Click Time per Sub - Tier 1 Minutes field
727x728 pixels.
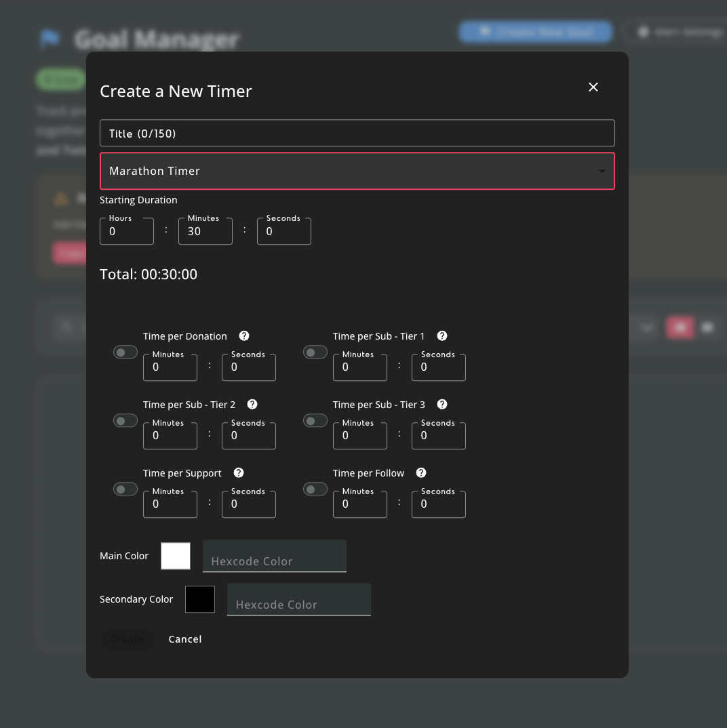click(x=360, y=367)
